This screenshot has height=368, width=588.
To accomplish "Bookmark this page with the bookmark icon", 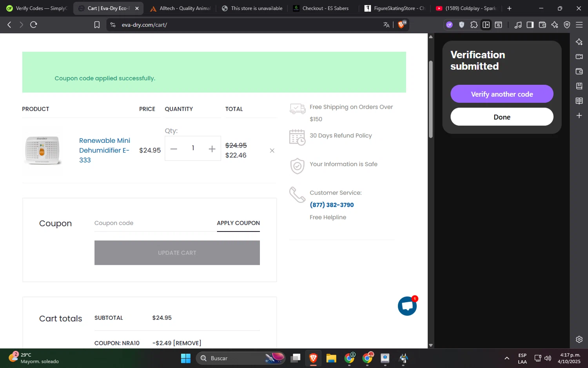I will point(97,25).
